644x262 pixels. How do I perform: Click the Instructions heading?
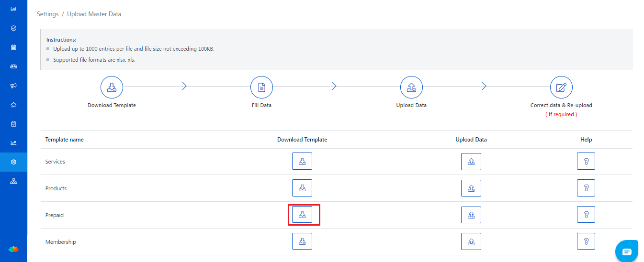[61, 40]
